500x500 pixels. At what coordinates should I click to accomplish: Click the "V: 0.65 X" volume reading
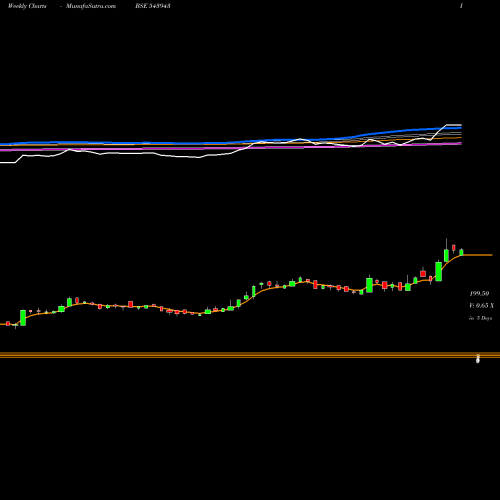[x=481, y=306]
